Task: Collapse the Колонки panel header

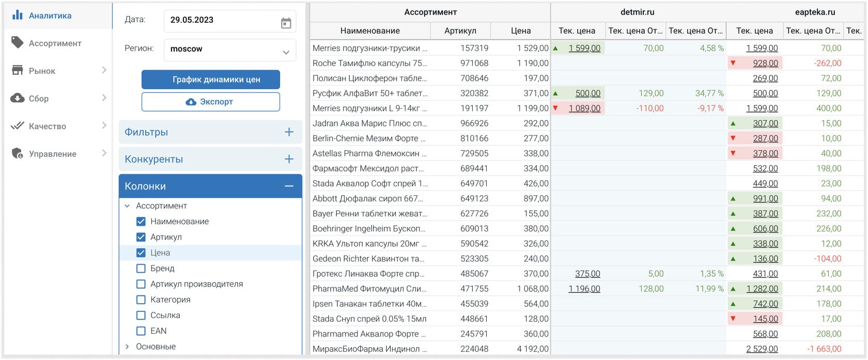Action: [x=210, y=186]
